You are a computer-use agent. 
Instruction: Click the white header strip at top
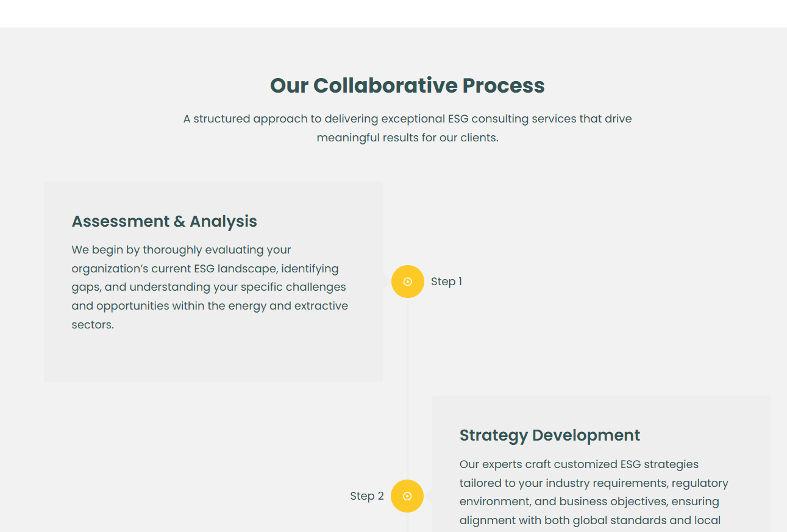[x=393, y=13]
